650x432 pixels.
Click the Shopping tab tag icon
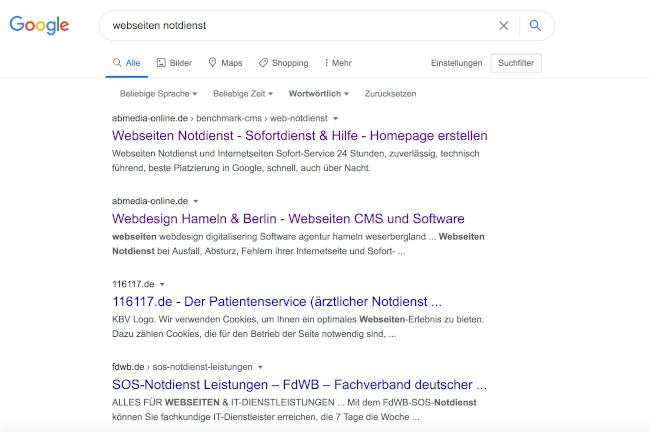coord(263,63)
